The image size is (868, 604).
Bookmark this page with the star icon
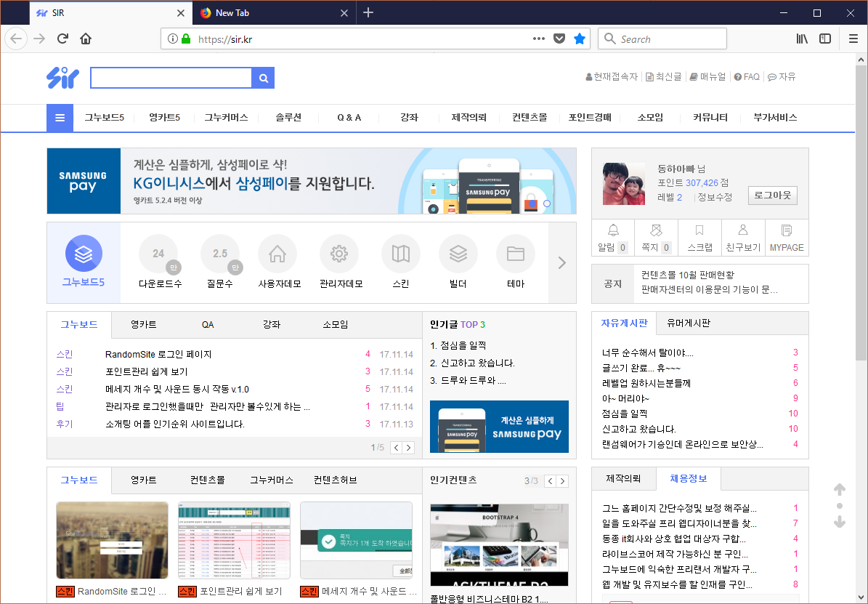pyautogui.click(x=579, y=39)
